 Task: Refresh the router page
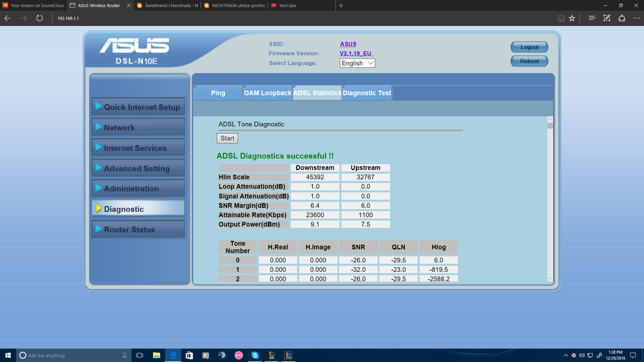tap(39, 18)
